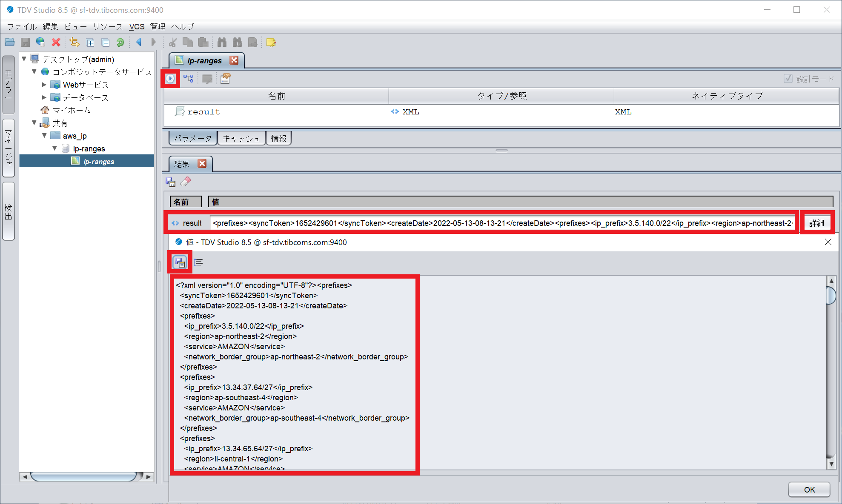The image size is (842, 504).
Task: Open the モデラー side panel tab
Action: (8, 85)
